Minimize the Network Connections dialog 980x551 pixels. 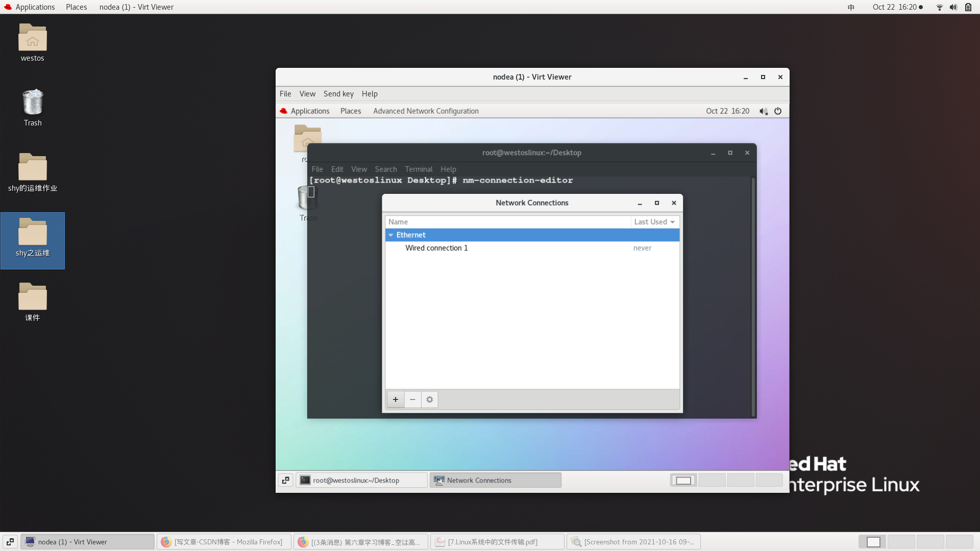(x=640, y=203)
